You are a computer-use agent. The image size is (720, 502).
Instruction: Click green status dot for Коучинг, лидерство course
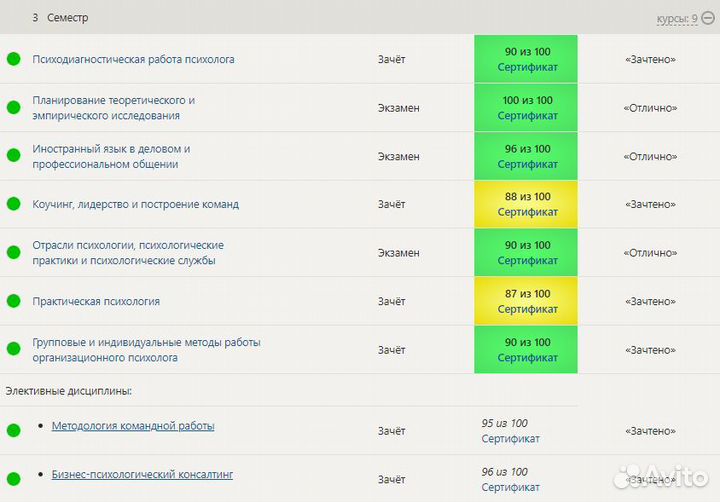click(14, 204)
